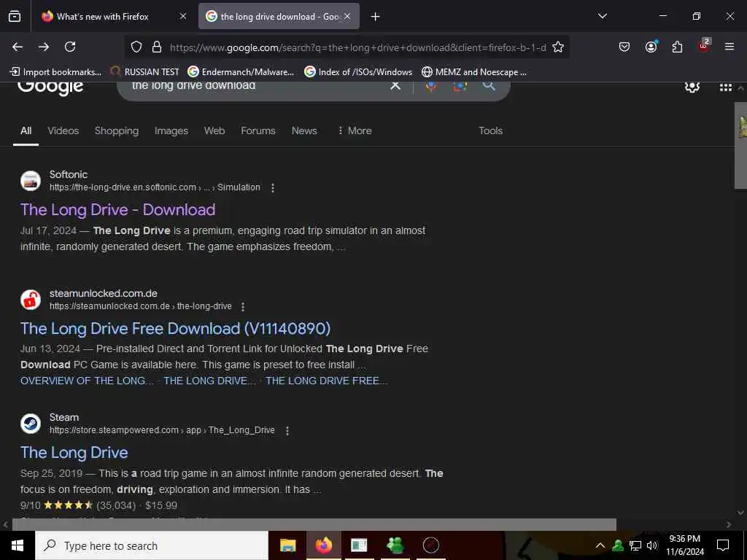Submit search with magnifier icon
This screenshot has width=747, height=560.
(x=489, y=86)
